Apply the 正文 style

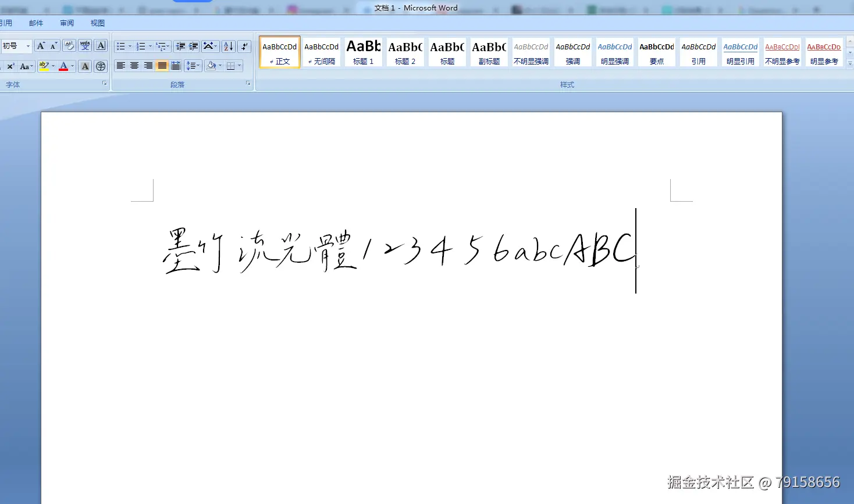click(280, 52)
